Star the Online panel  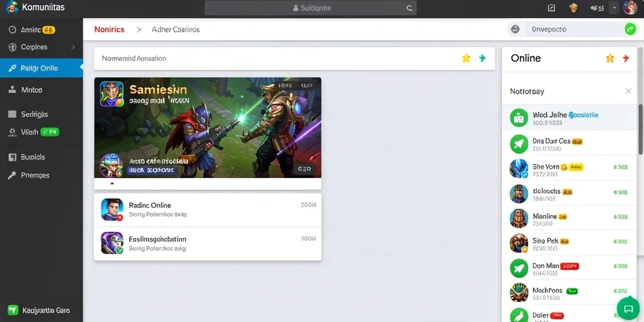pyautogui.click(x=610, y=58)
